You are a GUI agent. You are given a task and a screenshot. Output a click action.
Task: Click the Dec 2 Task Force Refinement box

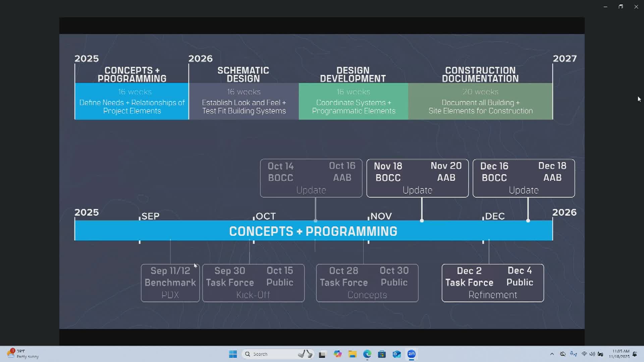click(492, 283)
